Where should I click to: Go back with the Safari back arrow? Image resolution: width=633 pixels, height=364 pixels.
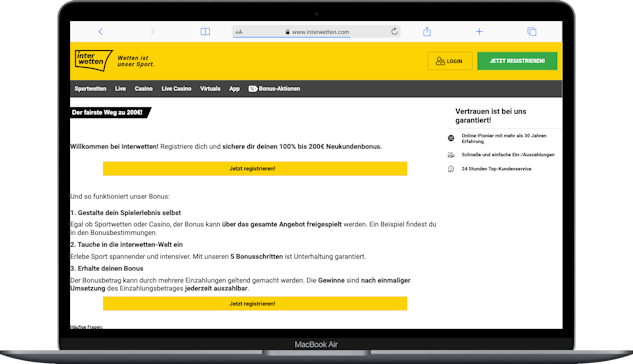(101, 31)
